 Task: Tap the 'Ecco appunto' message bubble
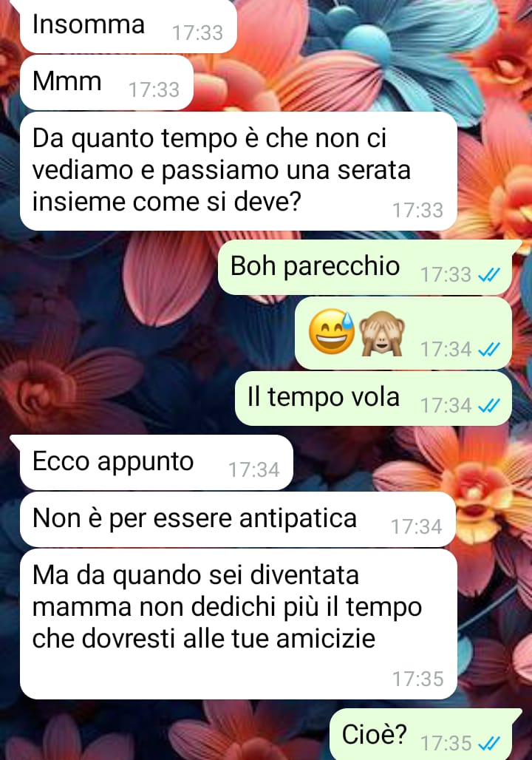point(156,462)
